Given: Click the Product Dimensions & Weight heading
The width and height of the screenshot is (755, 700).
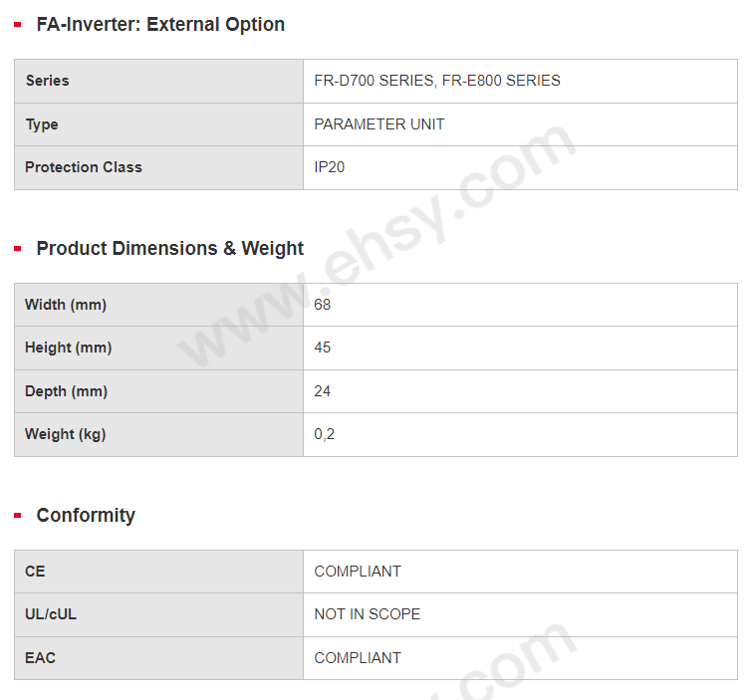Looking at the screenshot, I should 170,249.
